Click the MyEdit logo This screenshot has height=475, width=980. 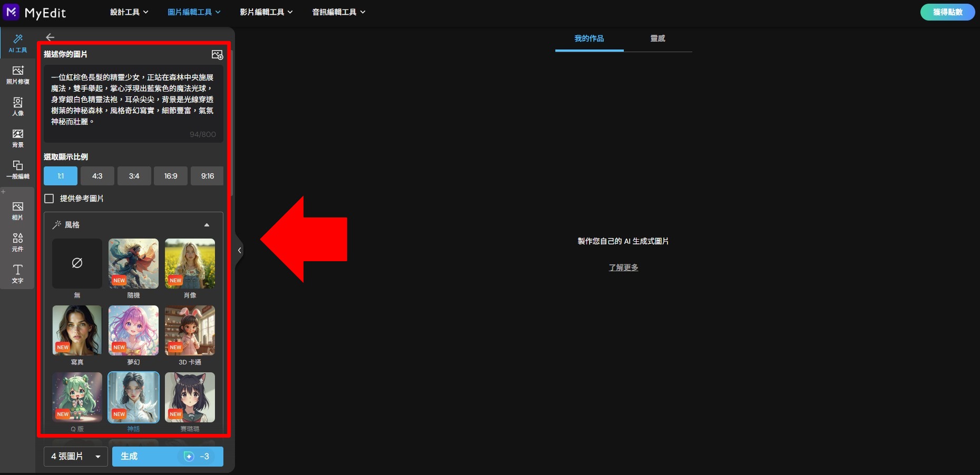point(35,12)
